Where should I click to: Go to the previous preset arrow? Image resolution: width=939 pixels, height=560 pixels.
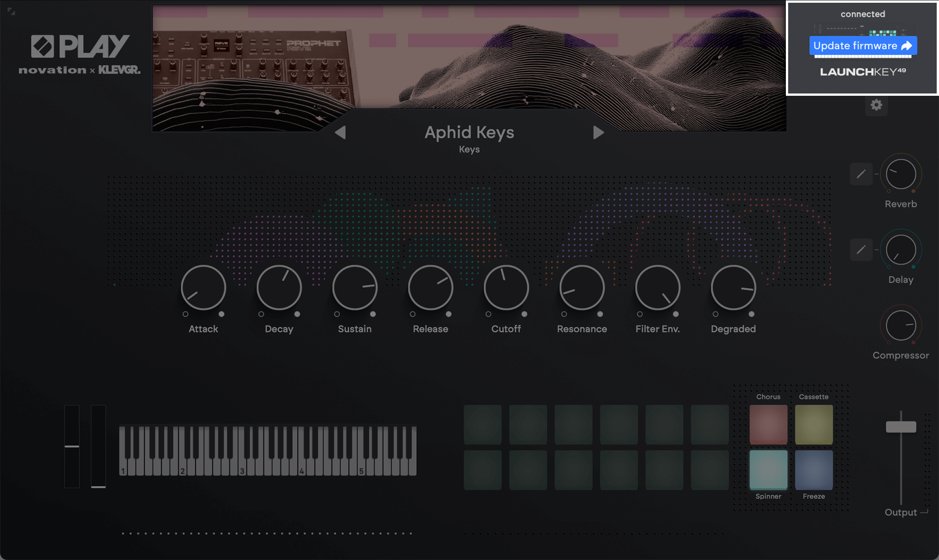(x=340, y=133)
